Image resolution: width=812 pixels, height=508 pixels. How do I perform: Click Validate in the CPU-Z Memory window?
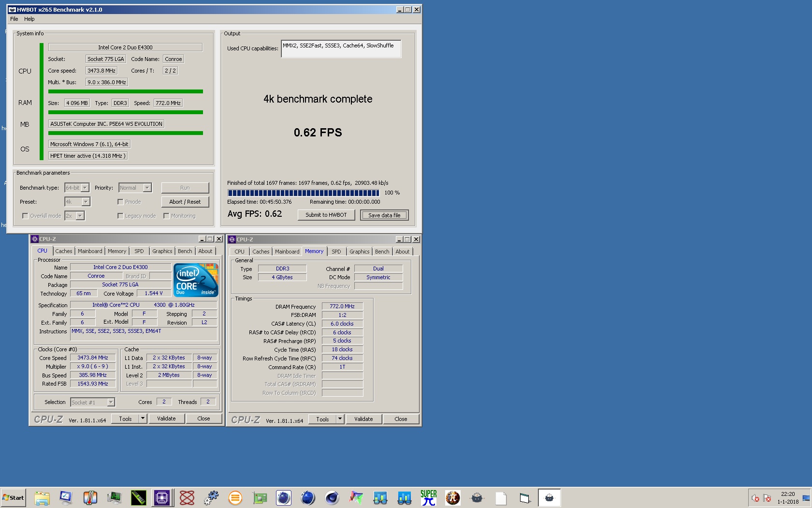363,419
